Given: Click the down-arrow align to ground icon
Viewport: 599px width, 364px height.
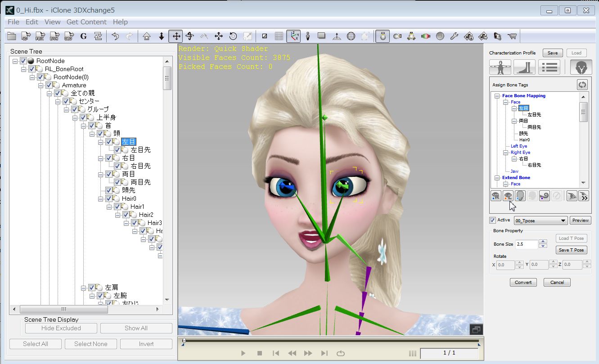Looking at the screenshot, I should point(161,36).
